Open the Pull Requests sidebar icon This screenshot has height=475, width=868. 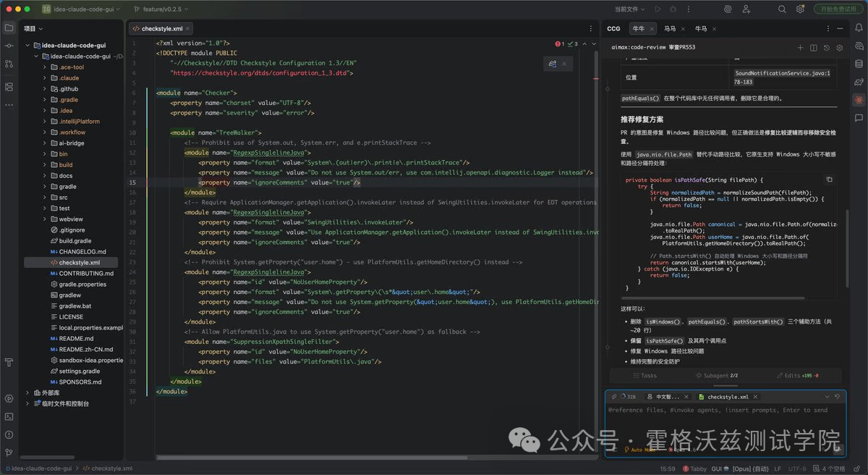tap(9, 64)
